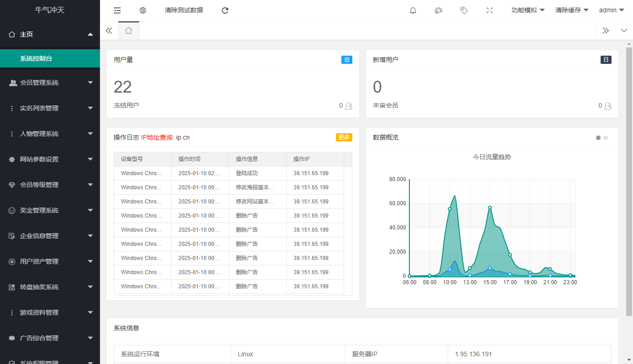Click the 操作IP column header
This screenshot has width=633, height=364.
[315, 159]
